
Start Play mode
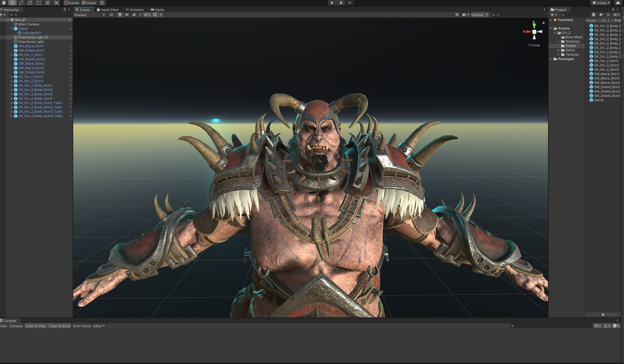[x=332, y=3]
